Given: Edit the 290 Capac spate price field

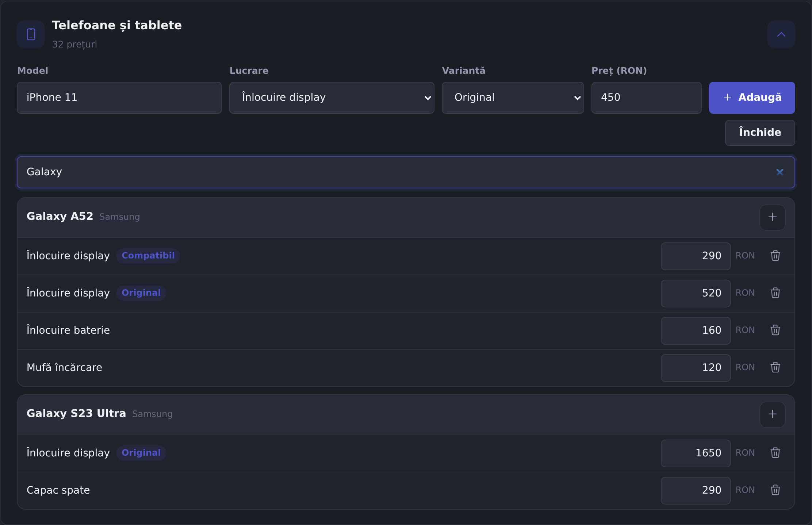Looking at the screenshot, I should coord(696,491).
